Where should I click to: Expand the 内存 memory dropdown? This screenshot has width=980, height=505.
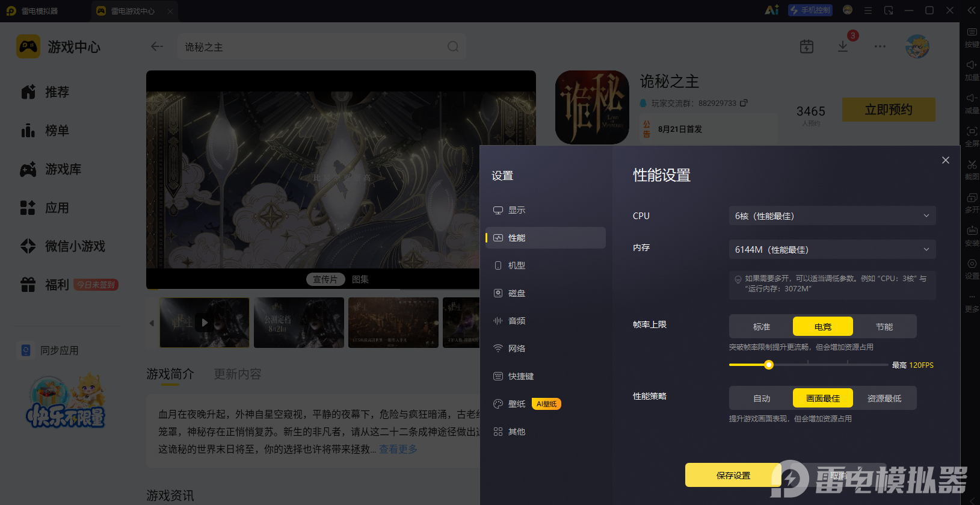coord(832,249)
